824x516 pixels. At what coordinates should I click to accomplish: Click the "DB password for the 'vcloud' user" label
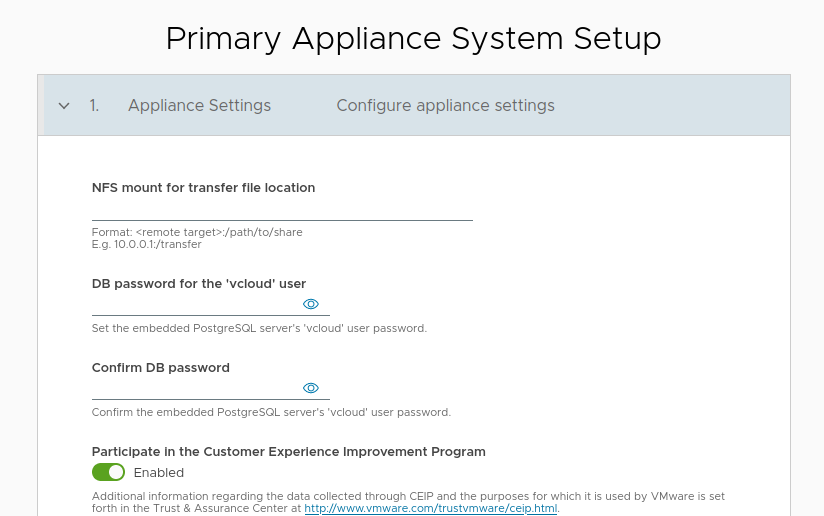(x=198, y=283)
